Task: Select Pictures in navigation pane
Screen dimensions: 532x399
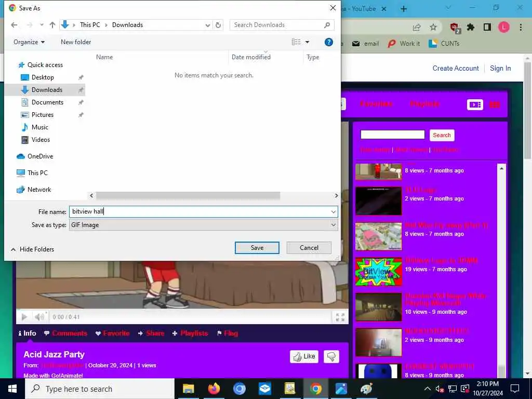Action: point(43,115)
